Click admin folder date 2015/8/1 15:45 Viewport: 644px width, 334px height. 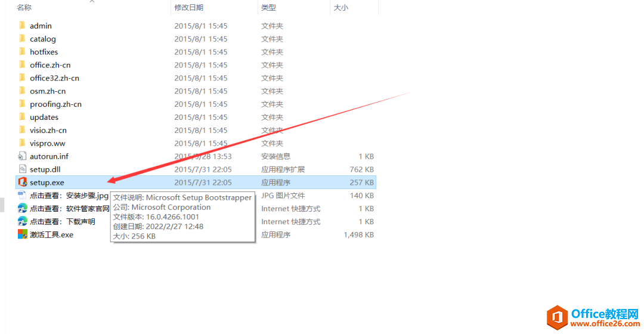[x=201, y=26]
